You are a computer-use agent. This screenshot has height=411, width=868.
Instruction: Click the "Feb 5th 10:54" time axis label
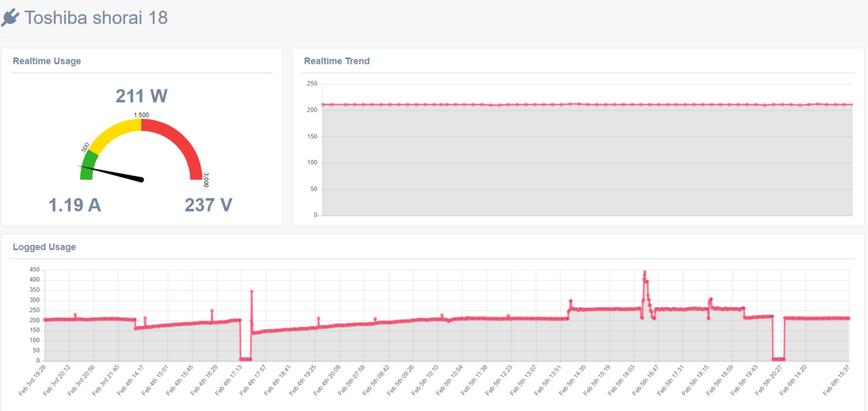[x=448, y=379]
